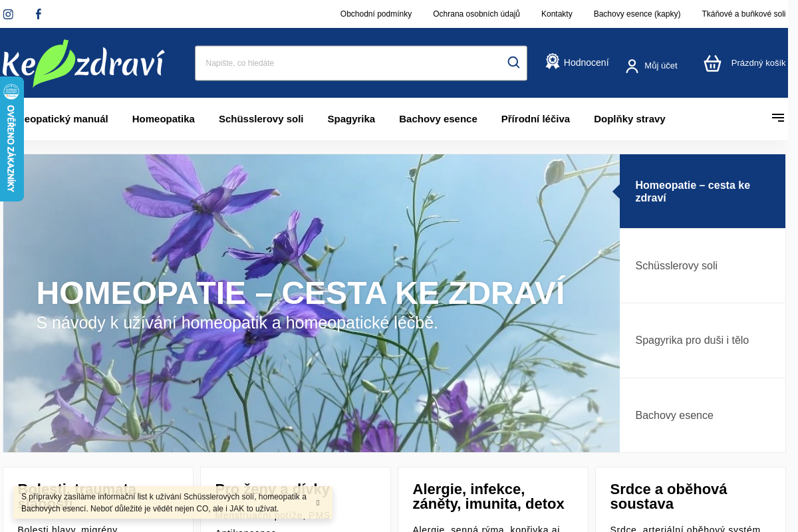Open Tkáňové a buňkové soli link
Viewport: 798px width, 532px height.
(x=743, y=13)
